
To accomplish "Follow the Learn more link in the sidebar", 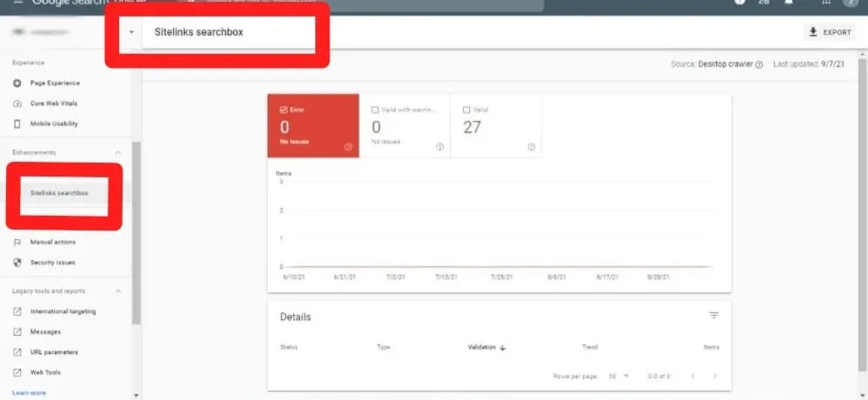I will point(29,393).
